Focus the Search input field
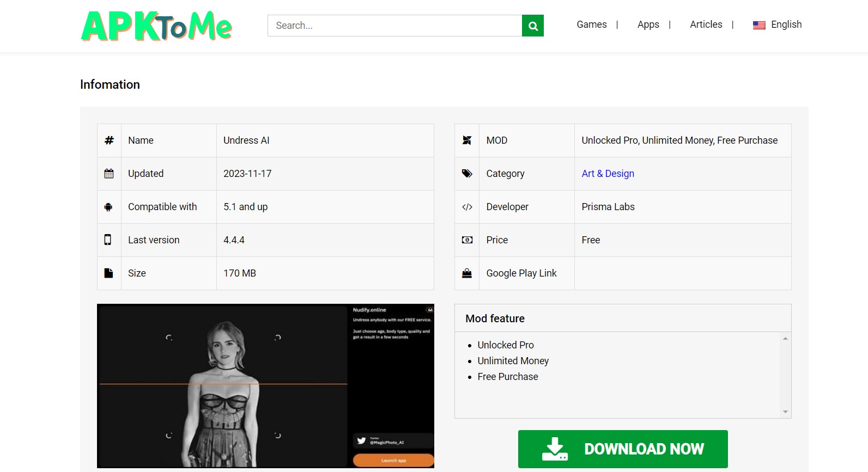This screenshot has height=472, width=868. click(x=394, y=26)
